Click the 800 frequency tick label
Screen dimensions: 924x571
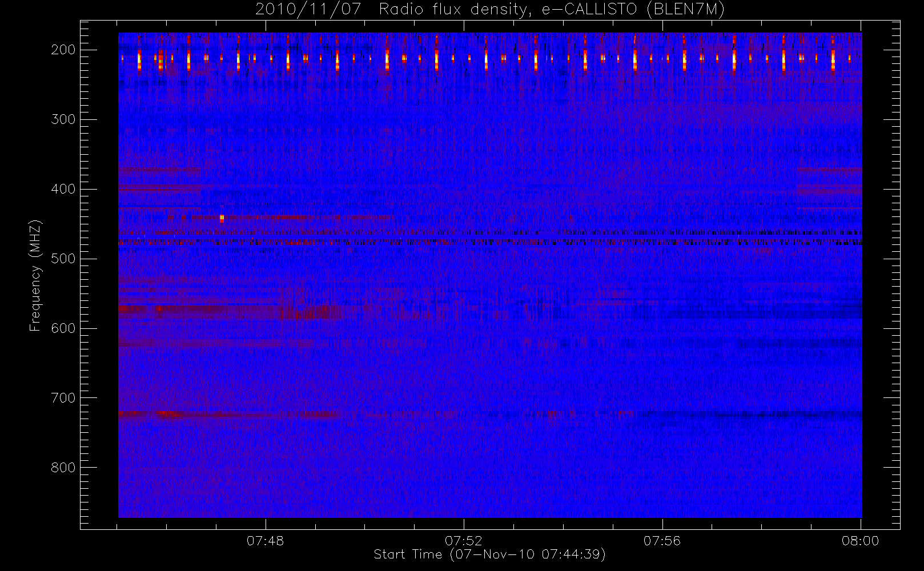[x=63, y=468]
